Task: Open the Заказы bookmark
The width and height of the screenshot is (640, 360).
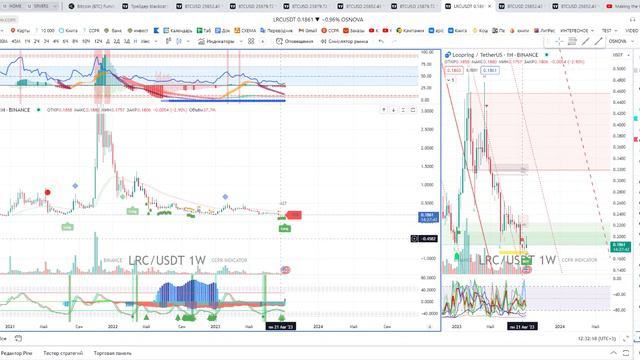Action: 354,31
